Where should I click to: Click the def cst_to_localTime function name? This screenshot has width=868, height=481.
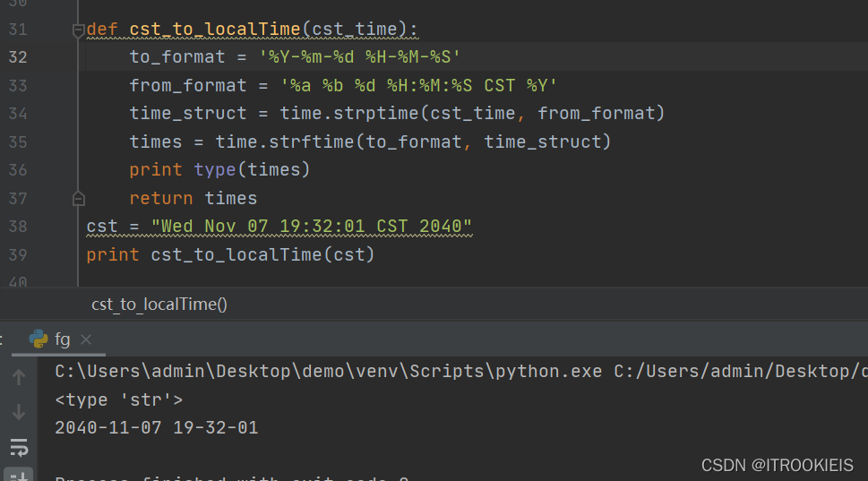215,30
